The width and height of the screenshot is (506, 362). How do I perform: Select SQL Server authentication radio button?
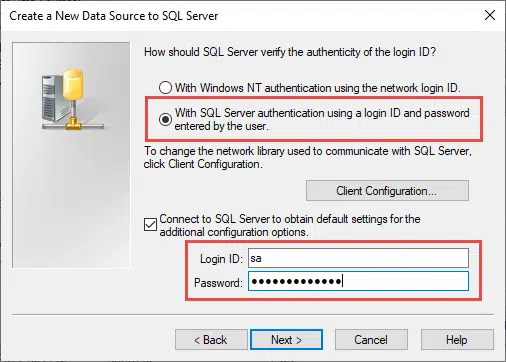click(x=165, y=119)
